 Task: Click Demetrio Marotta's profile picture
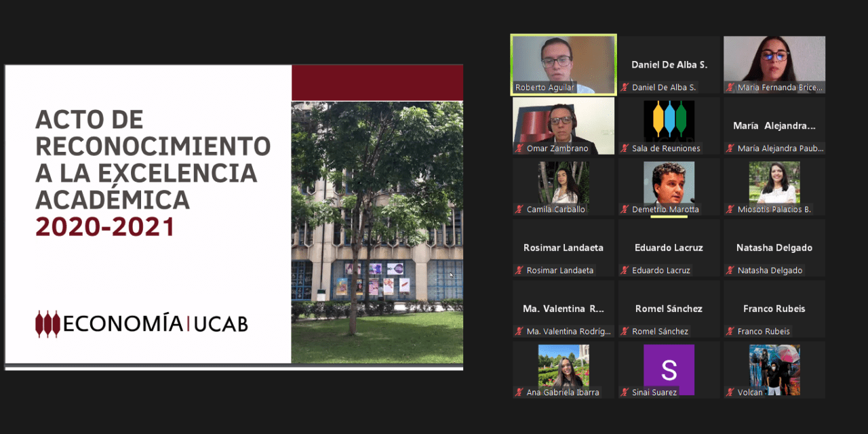669,182
